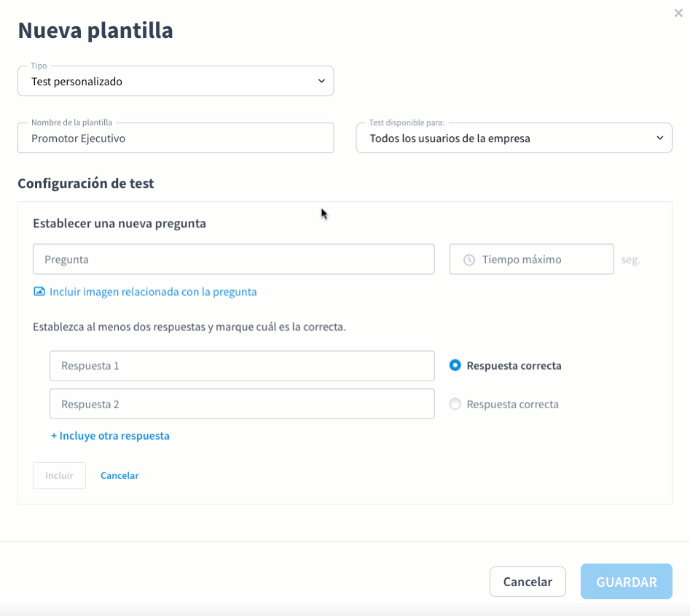Image resolution: width=690 pixels, height=616 pixels.
Task: Select first Respuesta correcta radio button
Action: point(455,365)
